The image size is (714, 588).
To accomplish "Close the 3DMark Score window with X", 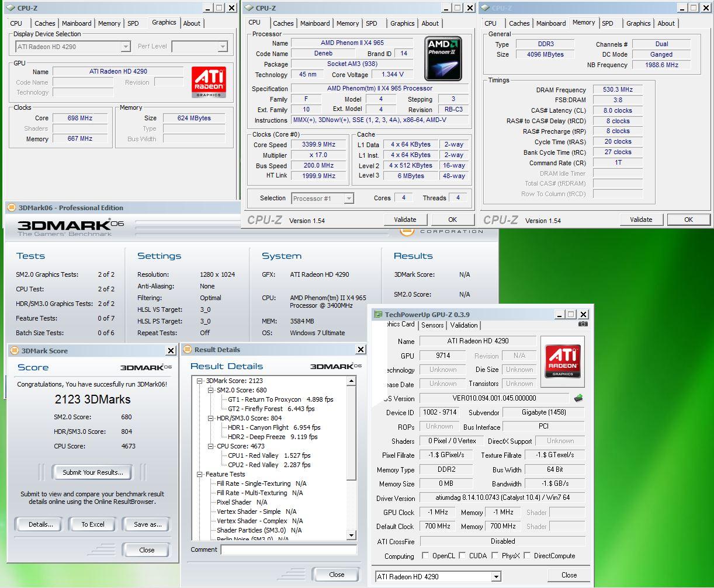I will (171, 350).
